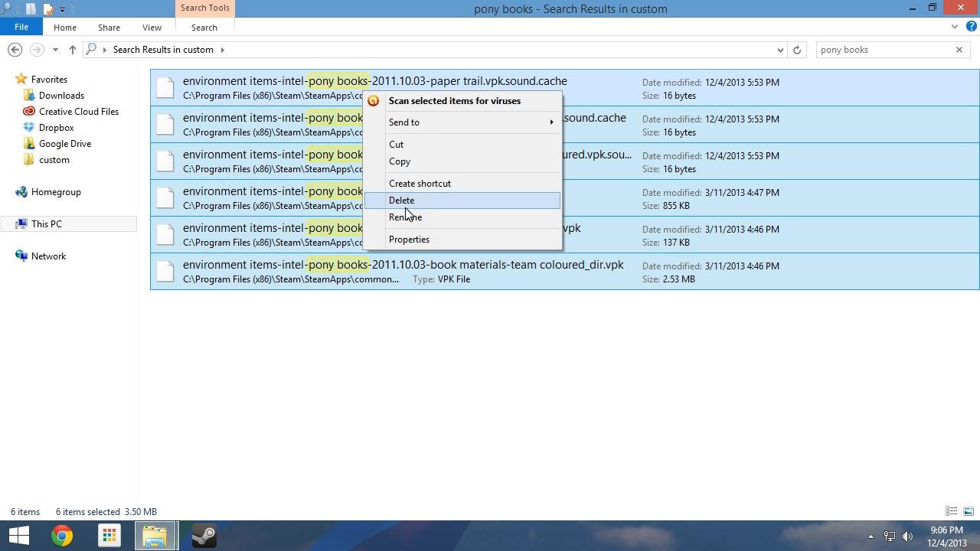Open the custom folder under Favorites

point(54,160)
